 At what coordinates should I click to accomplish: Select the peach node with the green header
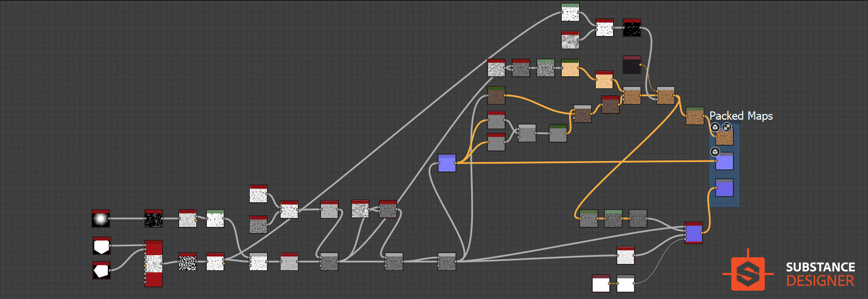tap(570, 68)
